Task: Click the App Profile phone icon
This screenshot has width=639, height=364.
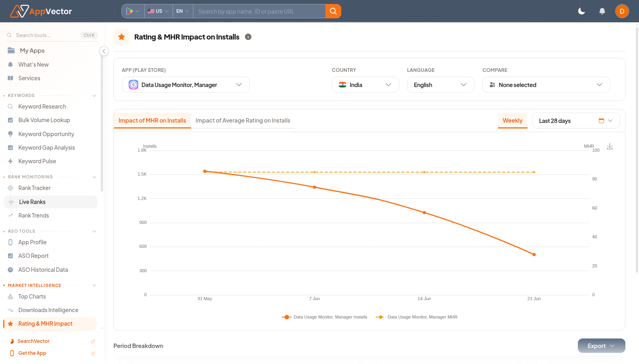Action: click(x=10, y=242)
